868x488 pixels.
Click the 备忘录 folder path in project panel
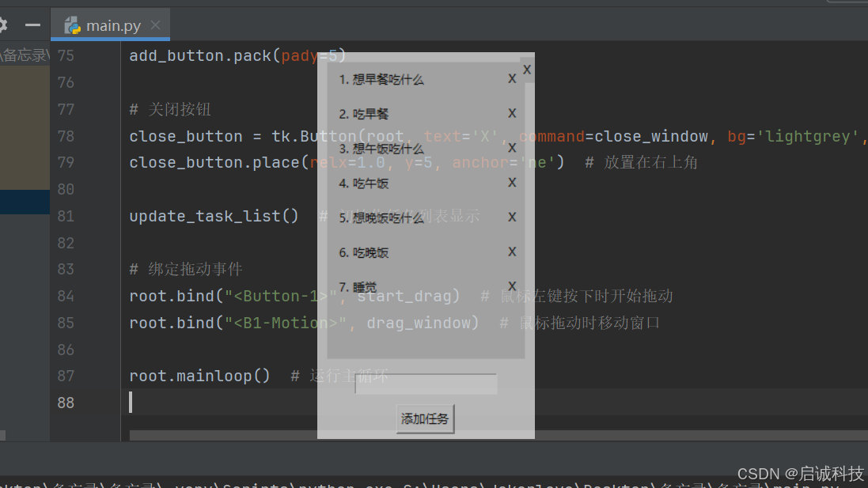tap(25, 55)
